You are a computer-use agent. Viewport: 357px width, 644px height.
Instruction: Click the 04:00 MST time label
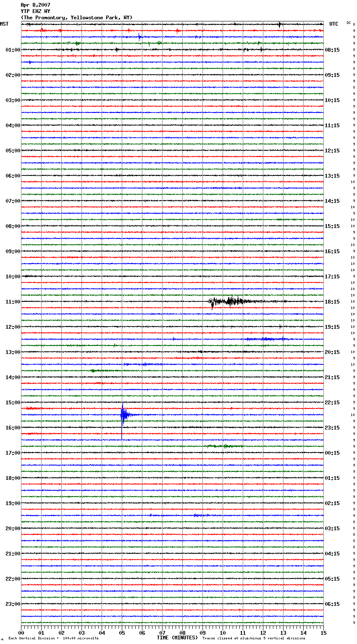click(x=13, y=126)
